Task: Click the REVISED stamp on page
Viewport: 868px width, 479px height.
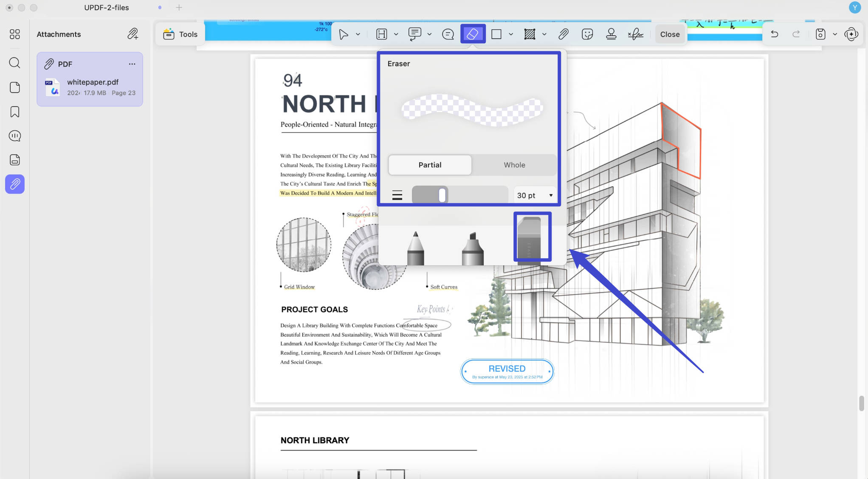Action: pyautogui.click(x=507, y=372)
